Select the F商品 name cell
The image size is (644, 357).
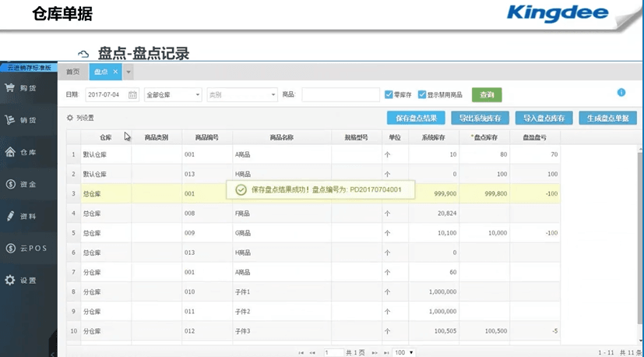click(x=282, y=214)
